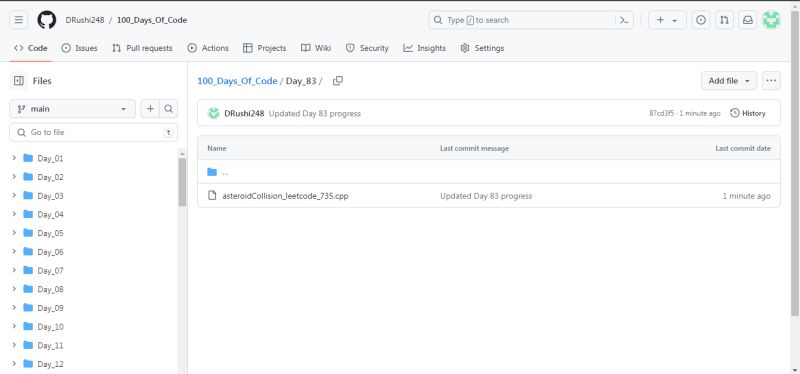The image size is (800, 374).
Task: Open the pull requests icon in the header
Action: [724, 20]
